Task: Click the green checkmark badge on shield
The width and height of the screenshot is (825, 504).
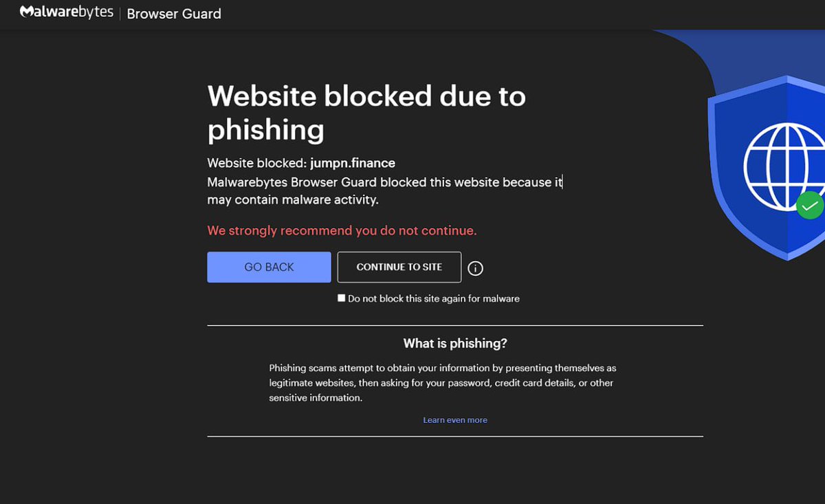Action: pos(810,205)
